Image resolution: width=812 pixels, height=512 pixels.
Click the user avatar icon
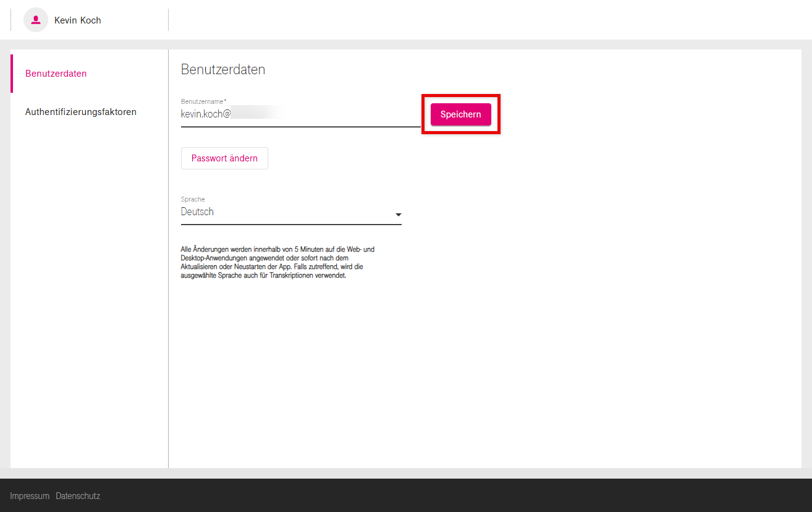pos(36,20)
